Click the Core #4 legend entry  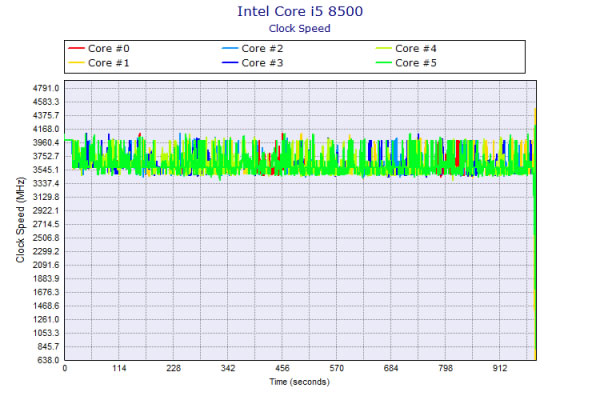click(x=406, y=49)
